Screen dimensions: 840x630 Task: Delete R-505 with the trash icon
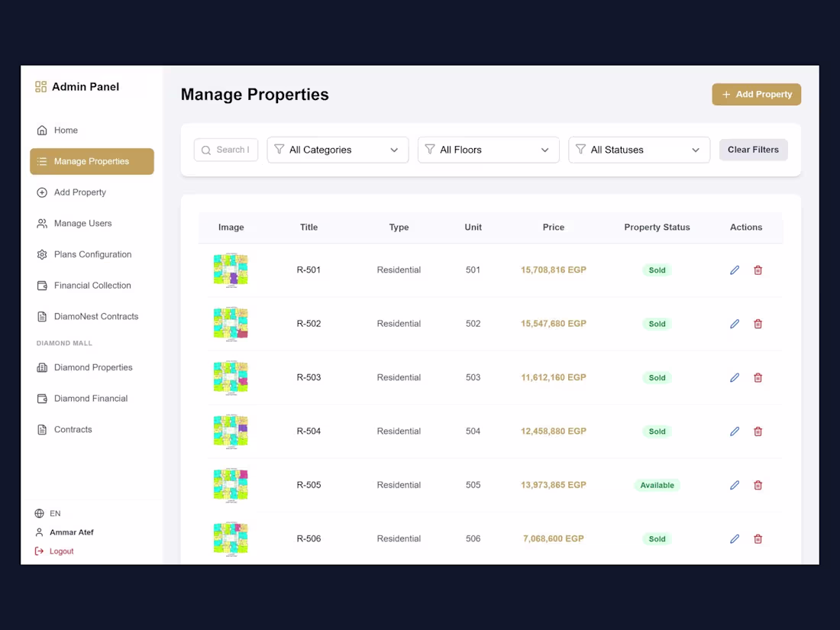(758, 485)
